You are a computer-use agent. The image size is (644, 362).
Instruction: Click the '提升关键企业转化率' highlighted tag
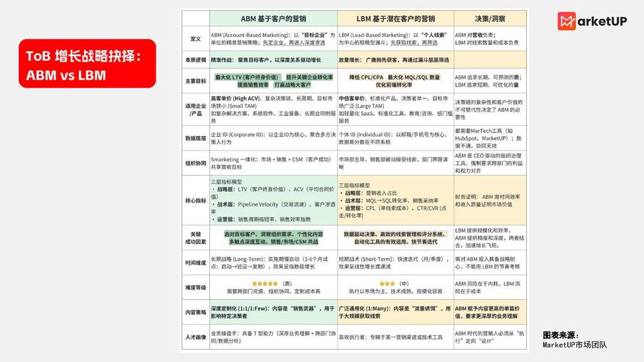pos(309,77)
